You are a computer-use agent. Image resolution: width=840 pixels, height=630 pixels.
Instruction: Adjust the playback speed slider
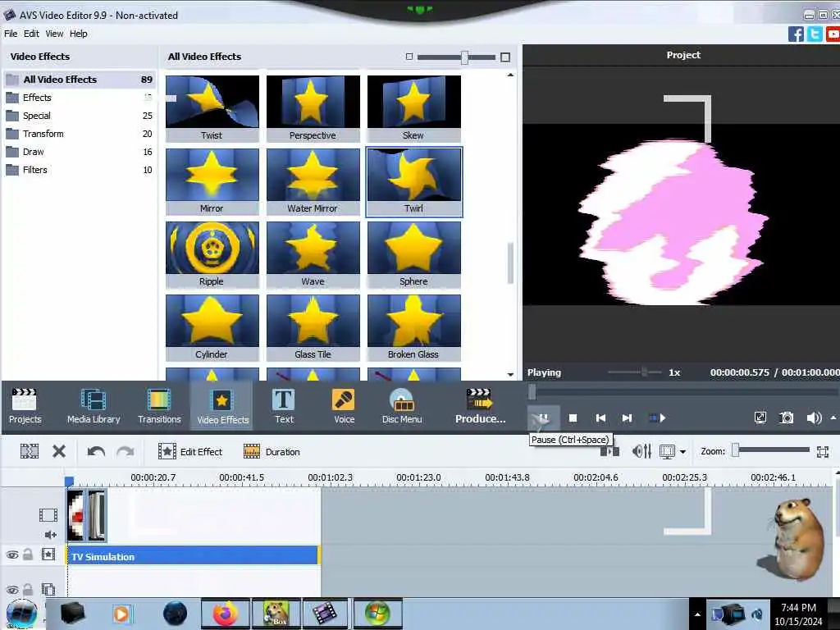click(x=644, y=372)
